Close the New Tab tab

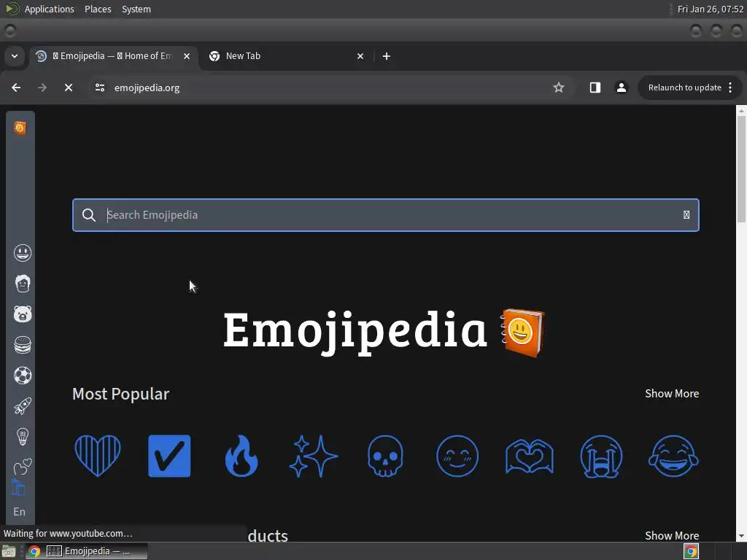tap(360, 56)
